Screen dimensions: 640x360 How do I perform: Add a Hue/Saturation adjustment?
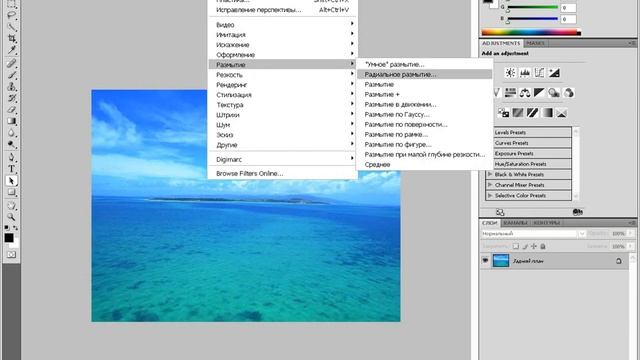(x=510, y=93)
